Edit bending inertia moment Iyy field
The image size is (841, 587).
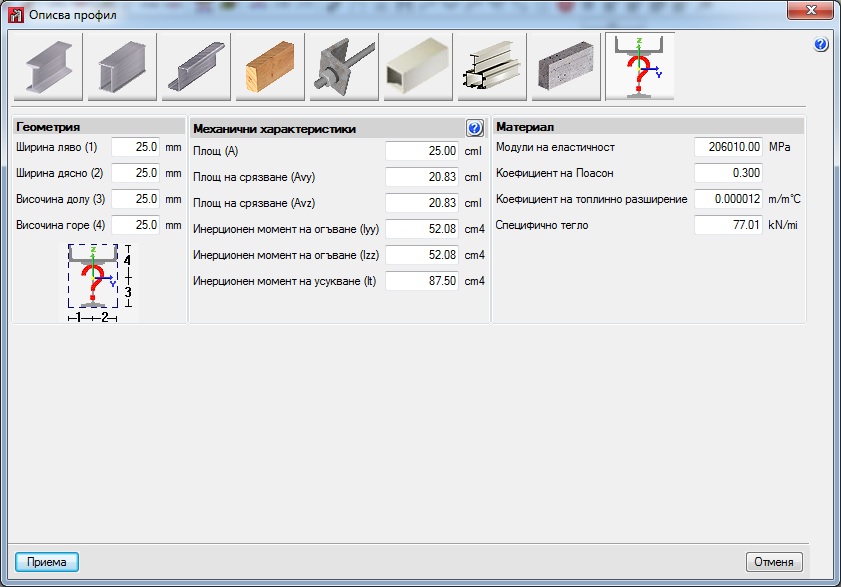pos(422,229)
